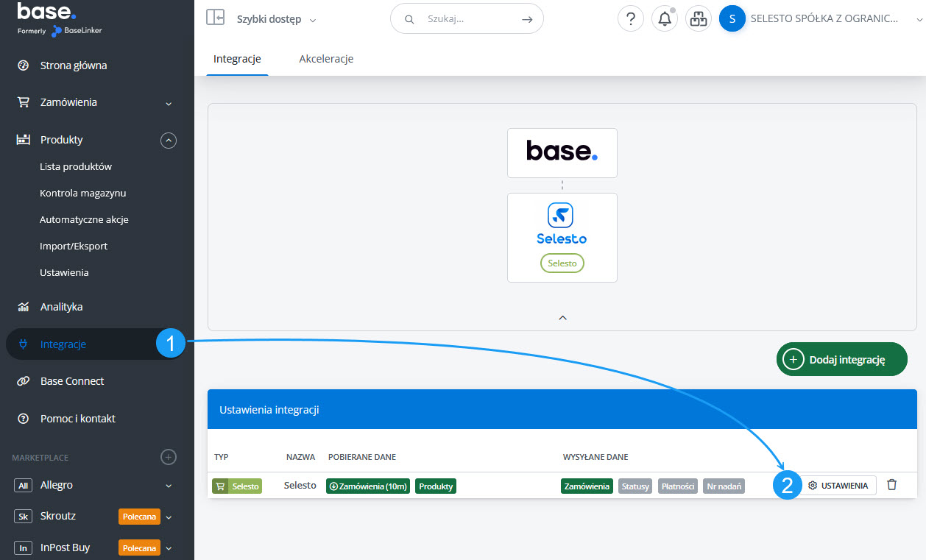Click the Szukaj search field

pyautogui.click(x=464, y=19)
